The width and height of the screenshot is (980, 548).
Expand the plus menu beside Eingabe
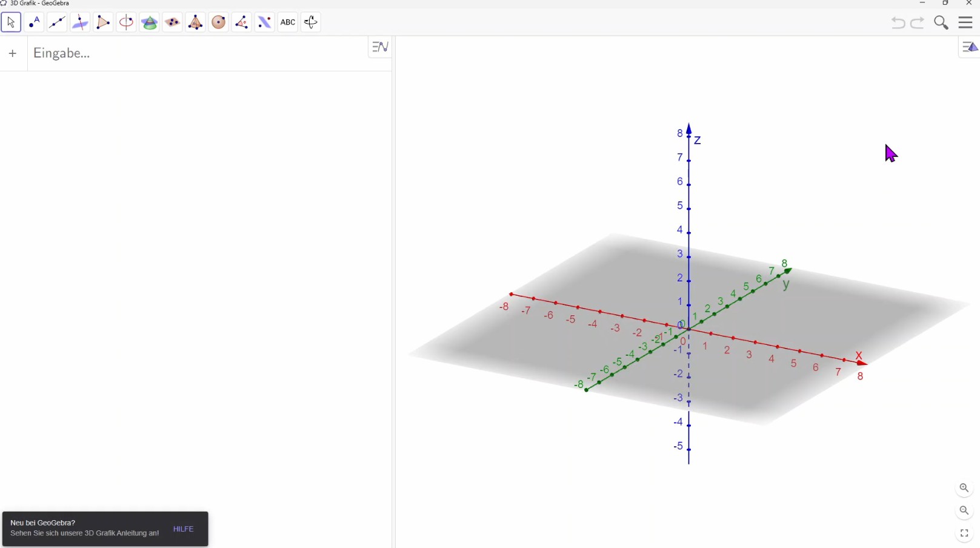pyautogui.click(x=13, y=53)
